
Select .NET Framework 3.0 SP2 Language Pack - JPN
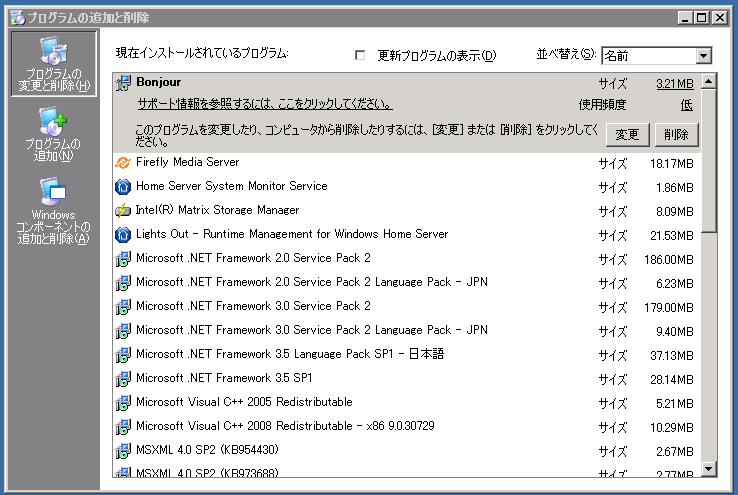click(x=407, y=331)
